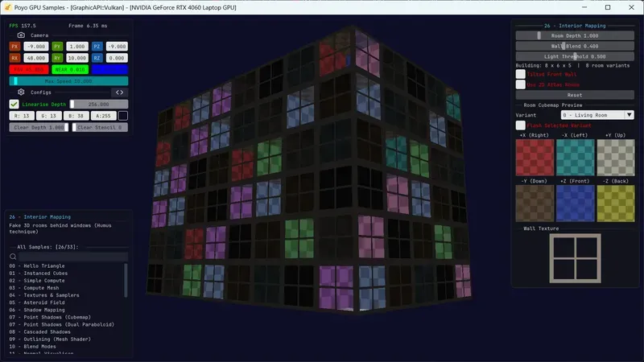Click the RZ value field 0.000

pos(117,58)
